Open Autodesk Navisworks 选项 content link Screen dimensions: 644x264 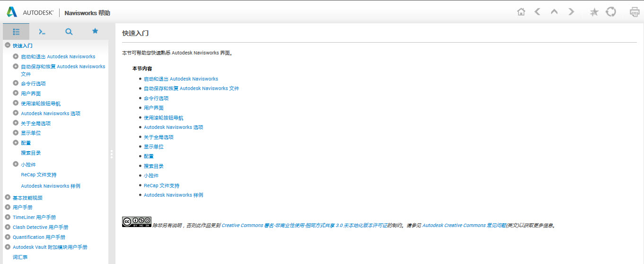coord(173,127)
